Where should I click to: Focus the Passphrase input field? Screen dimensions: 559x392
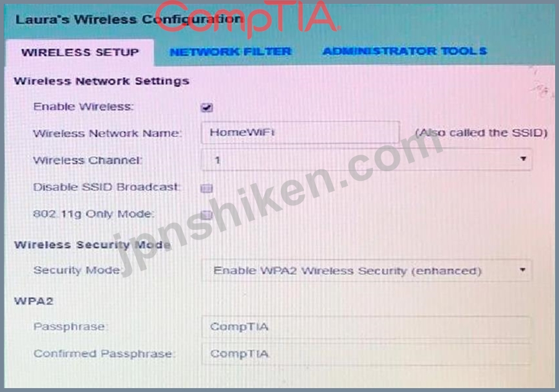point(366,327)
